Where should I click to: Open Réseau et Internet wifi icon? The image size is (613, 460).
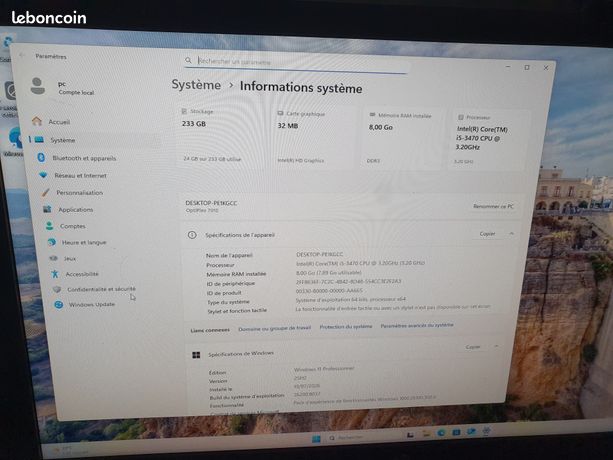[43, 175]
